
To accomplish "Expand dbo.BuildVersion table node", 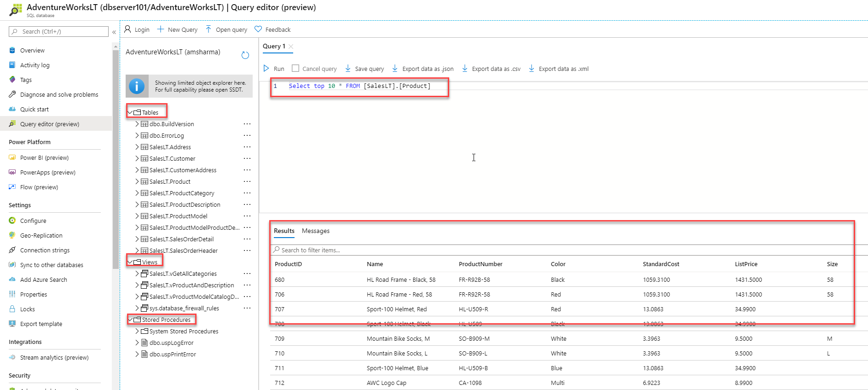I will 137,124.
